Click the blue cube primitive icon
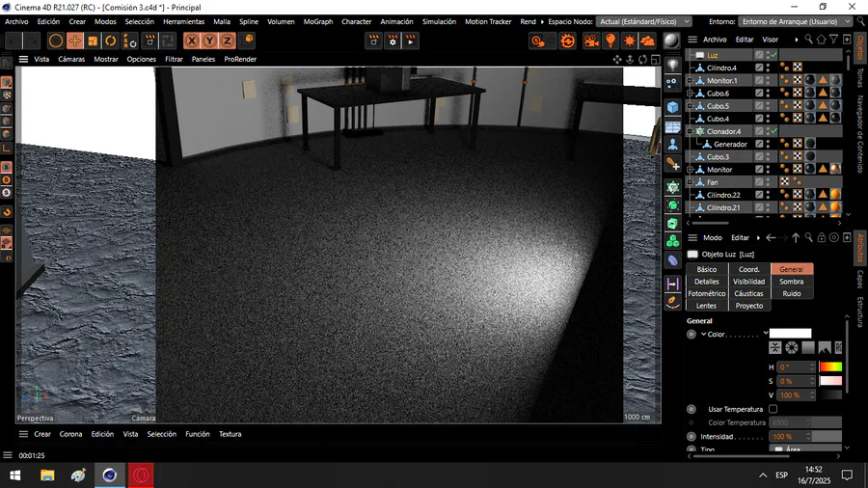Image resolution: width=868 pixels, height=488 pixels. coord(672,107)
